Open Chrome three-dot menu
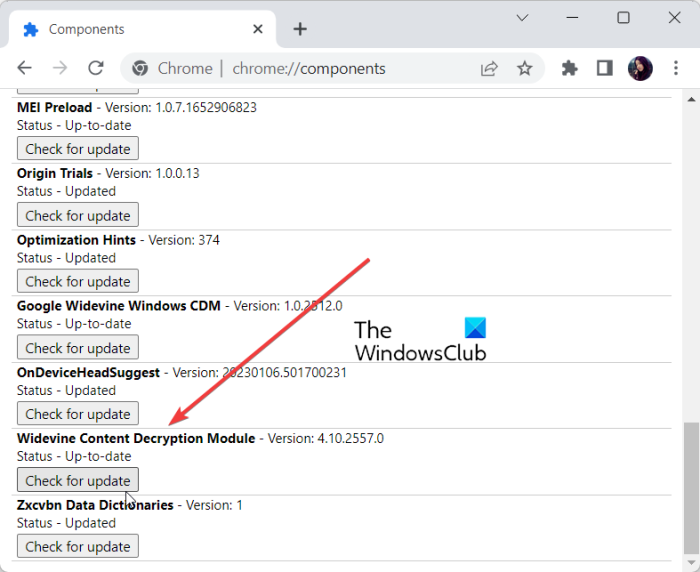Image resolution: width=700 pixels, height=572 pixels. pos(676,68)
